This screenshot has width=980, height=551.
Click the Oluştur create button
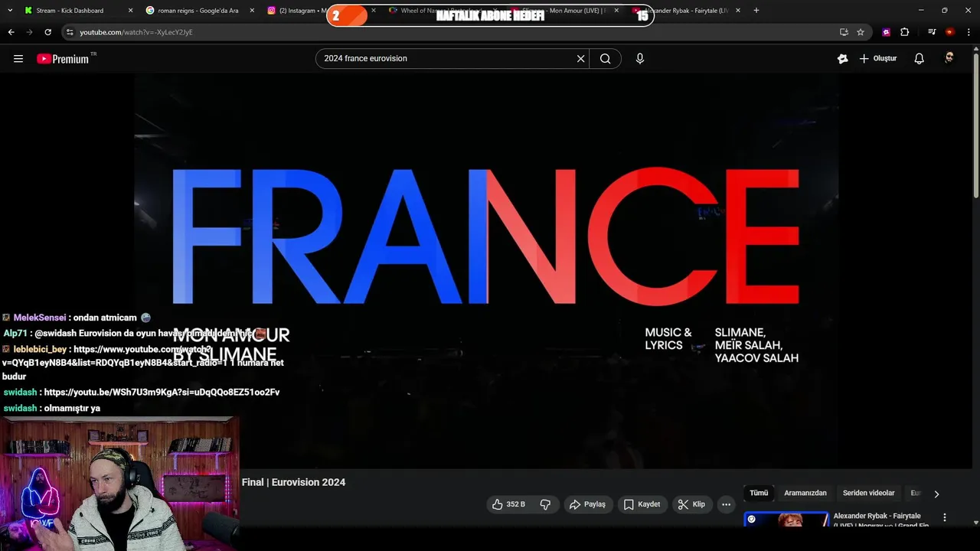(x=878, y=59)
